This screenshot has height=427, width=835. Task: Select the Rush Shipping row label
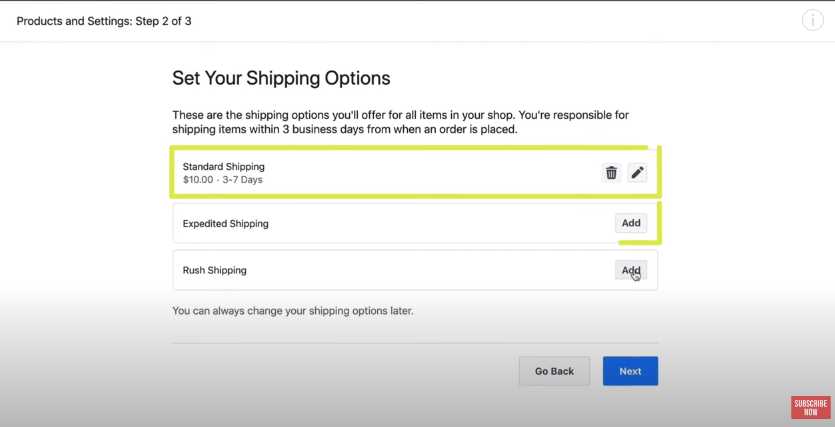[215, 270]
